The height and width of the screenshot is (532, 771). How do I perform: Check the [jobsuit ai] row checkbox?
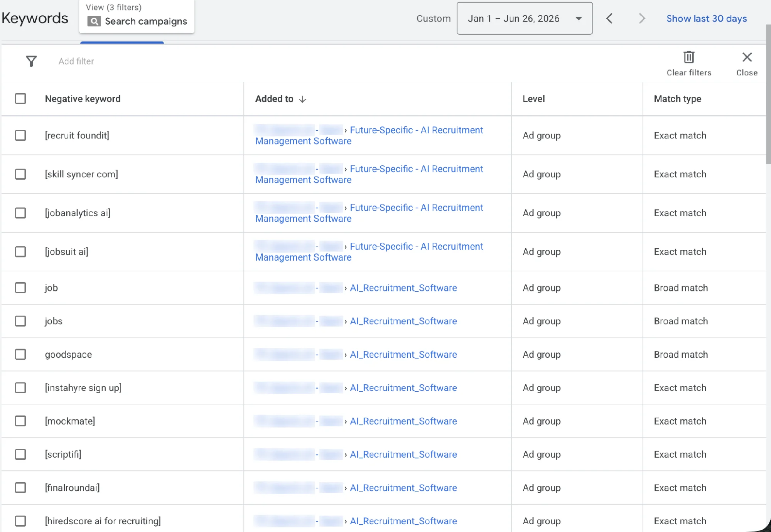tap(20, 252)
